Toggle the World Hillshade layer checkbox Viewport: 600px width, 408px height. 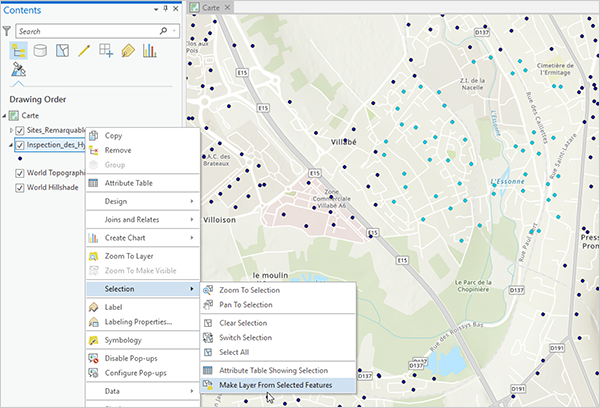coord(20,187)
